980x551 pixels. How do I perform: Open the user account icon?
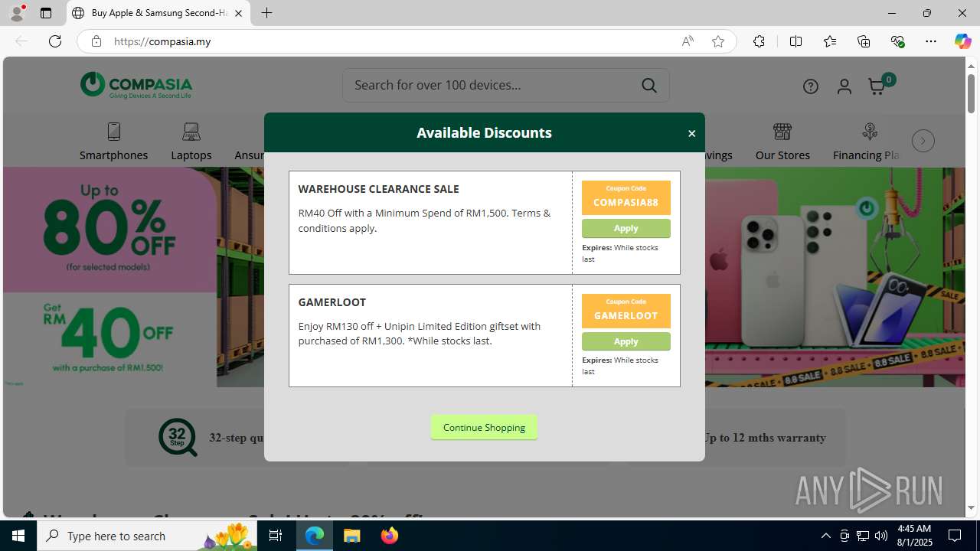844,86
